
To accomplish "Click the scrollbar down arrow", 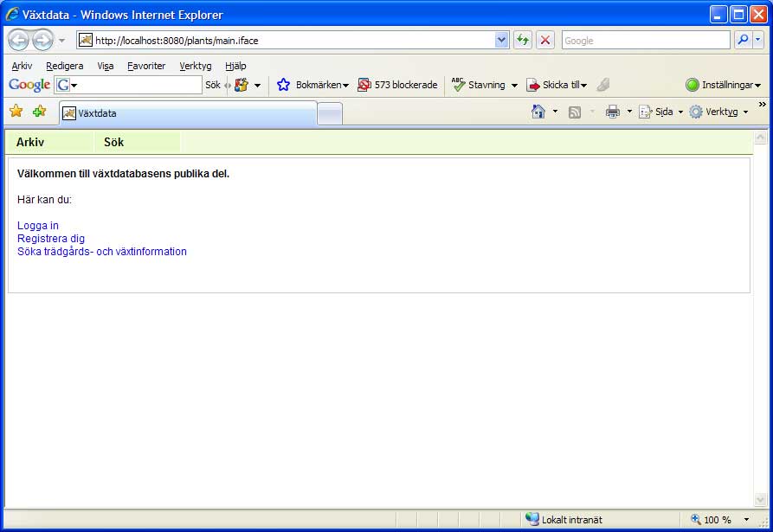I will [x=761, y=499].
